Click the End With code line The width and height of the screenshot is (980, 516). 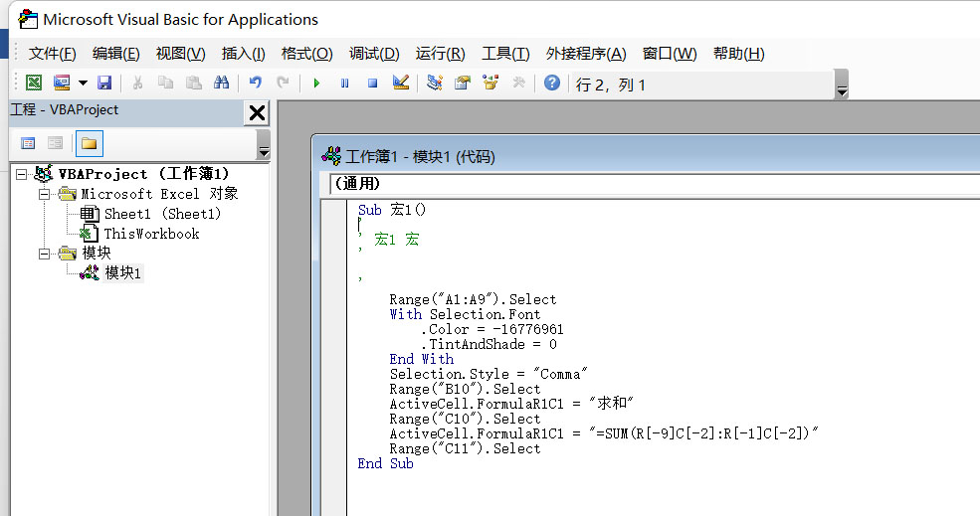coord(421,359)
